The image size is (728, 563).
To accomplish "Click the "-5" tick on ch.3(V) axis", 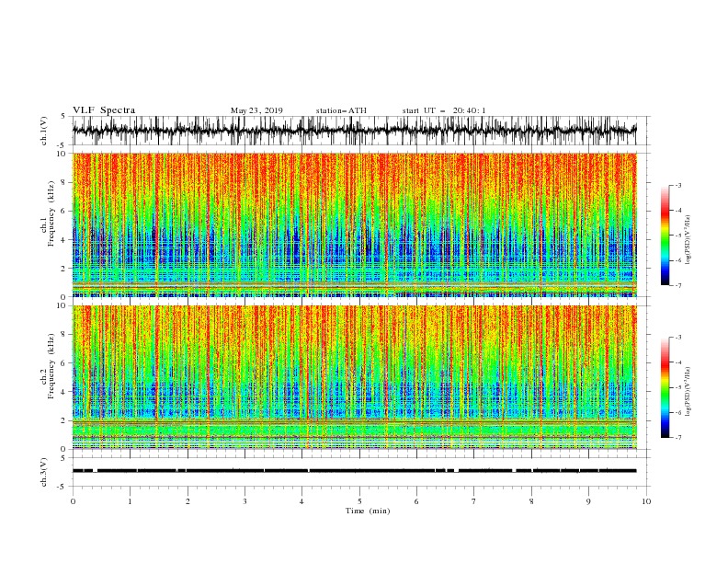I will tap(63, 487).
